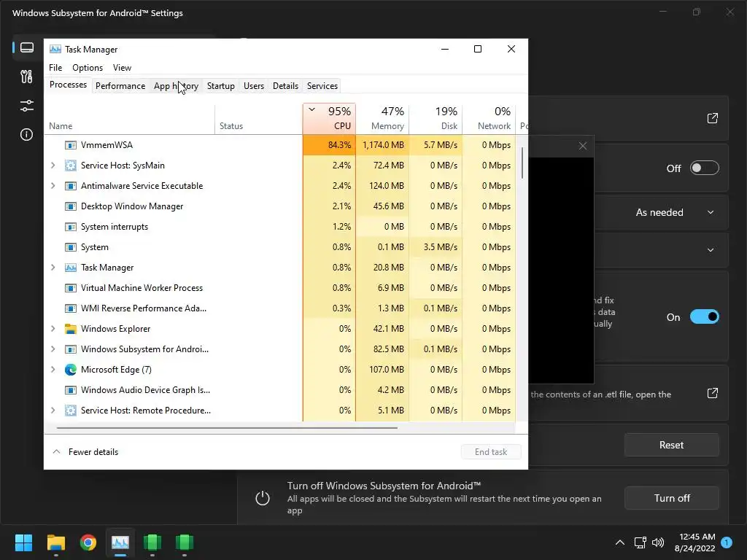Expand the Service Host: Remote Procedure row
Image resolution: width=747 pixels, height=560 pixels.
tap(53, 411)
